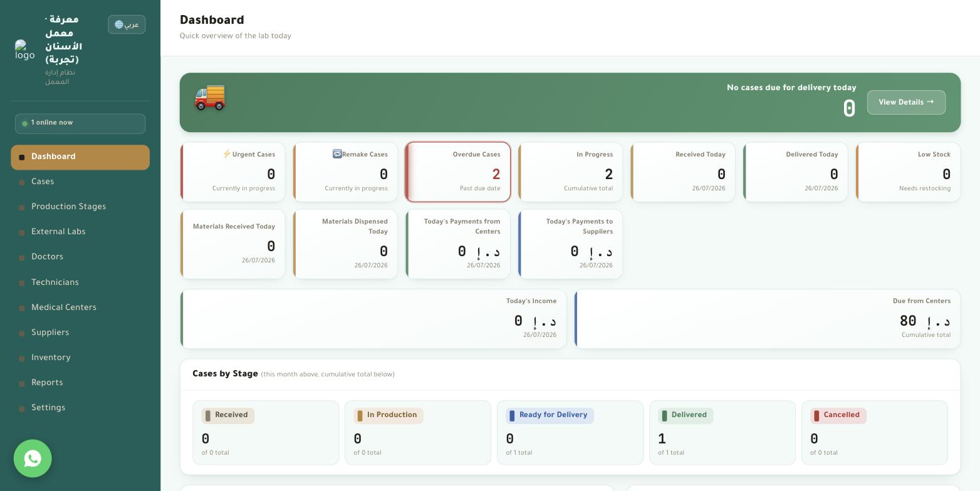This screenshot has width=980, height=491.
Task: Open the Received Today card
Action: coord(683,172)
